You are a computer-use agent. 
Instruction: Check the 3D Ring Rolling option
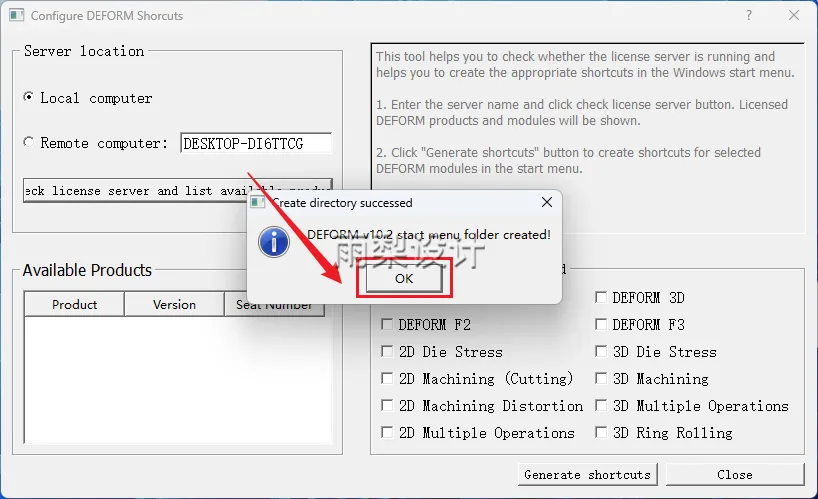601,432
